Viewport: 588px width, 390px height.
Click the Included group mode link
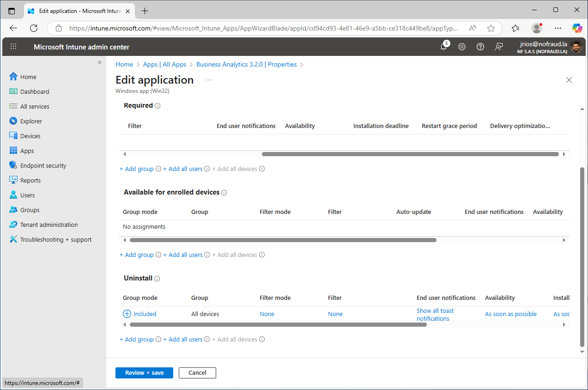(145, 314)
